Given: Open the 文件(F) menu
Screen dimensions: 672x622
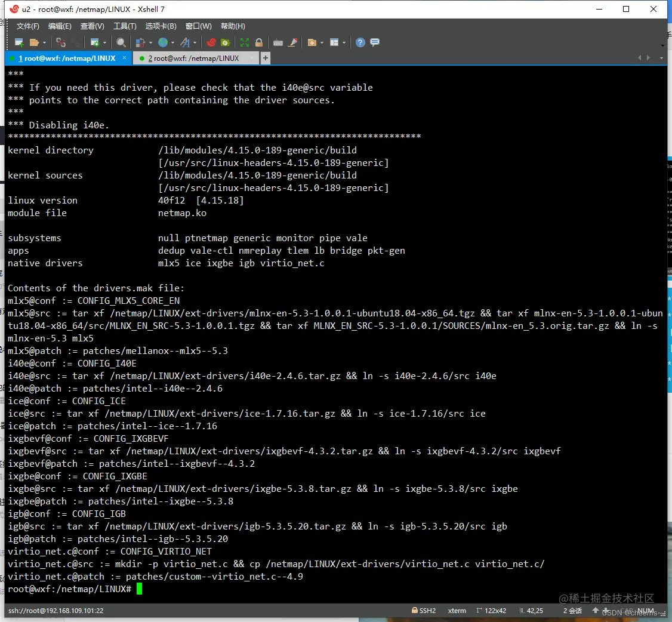Looking at the screenshot, I should [x=28, y=26].
